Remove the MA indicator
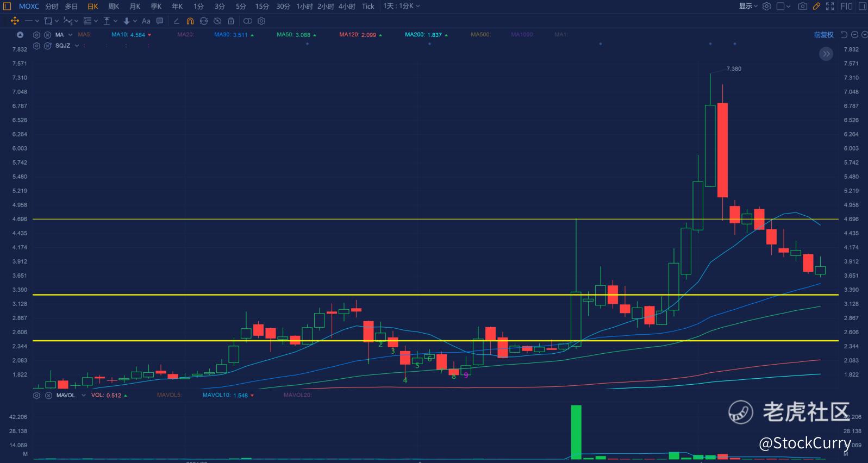 47,35
